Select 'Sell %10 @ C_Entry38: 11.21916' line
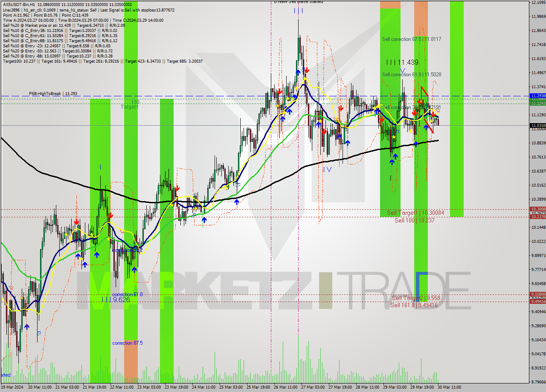Viewport: 546px width, 392px height. coord(60,30)
